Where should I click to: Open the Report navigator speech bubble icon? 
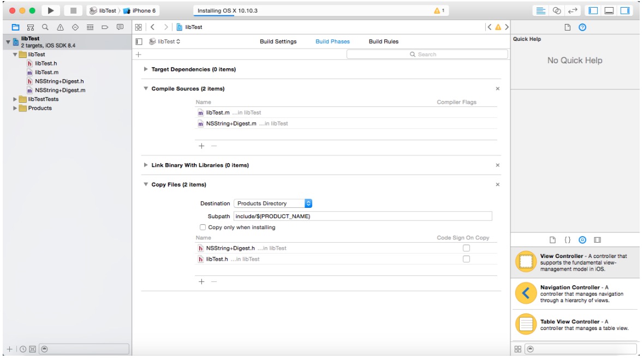click(x=120, y=27)
